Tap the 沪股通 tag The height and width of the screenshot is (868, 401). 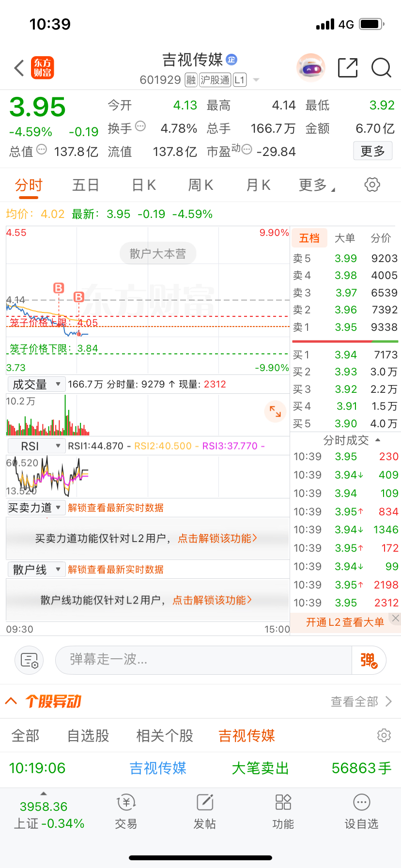click(215, 80)
